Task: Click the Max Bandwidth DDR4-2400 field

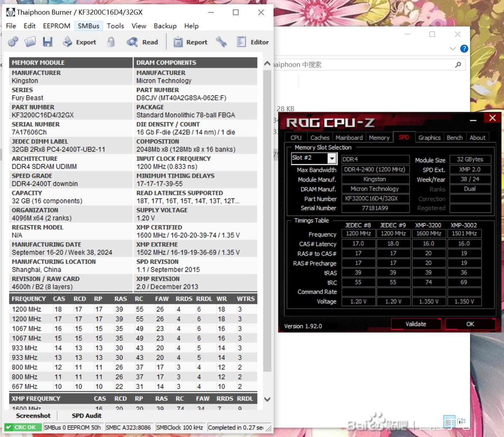Action: [x=375, y=170]
